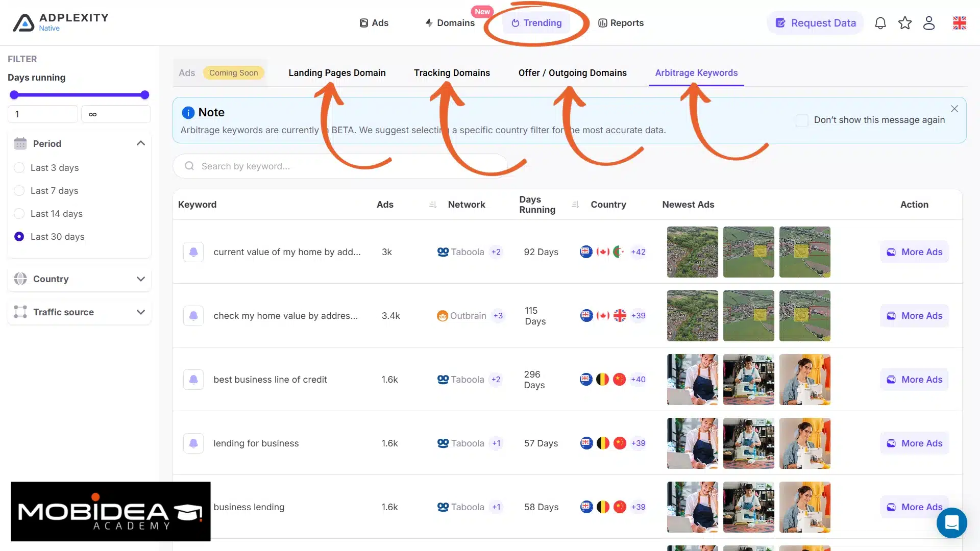Click the Ads Coming Soon tab

pos(220,73)
